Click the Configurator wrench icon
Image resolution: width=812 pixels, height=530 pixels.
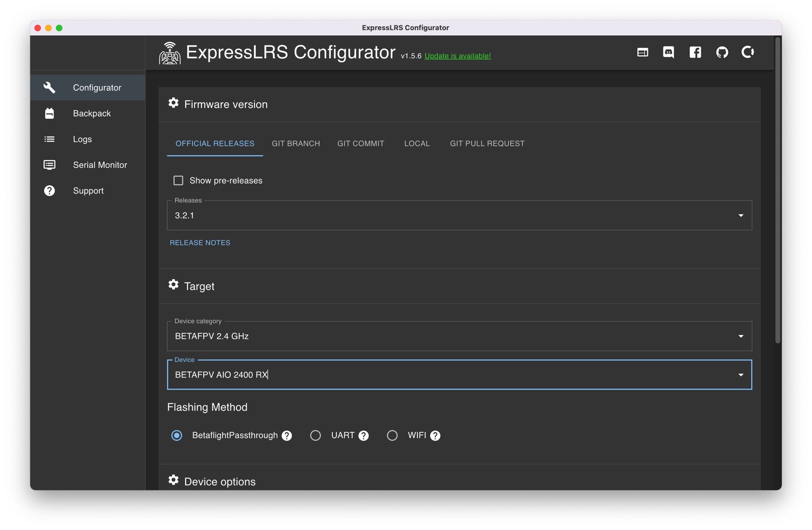coord(49,88)
